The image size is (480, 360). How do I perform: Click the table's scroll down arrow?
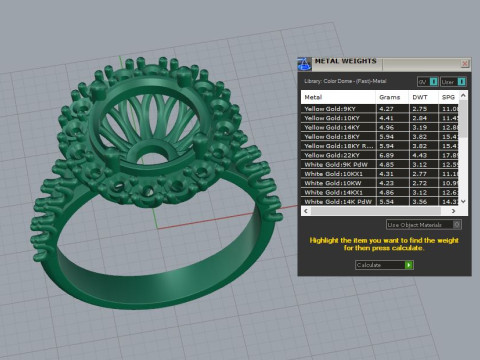[x=463, y=201]
